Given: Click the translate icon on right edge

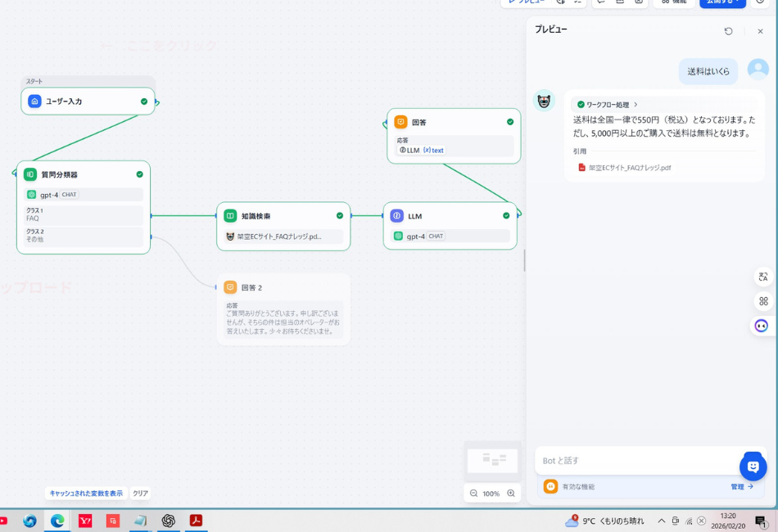Looking at the screenshot, I should [763, 277].
